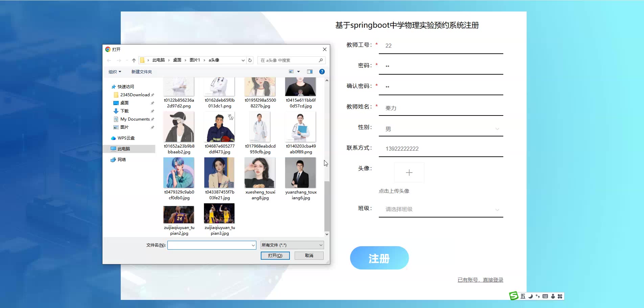The image size is (644, 308).
Task: Click the 确认密码 input field
Action: click(441, 87)
